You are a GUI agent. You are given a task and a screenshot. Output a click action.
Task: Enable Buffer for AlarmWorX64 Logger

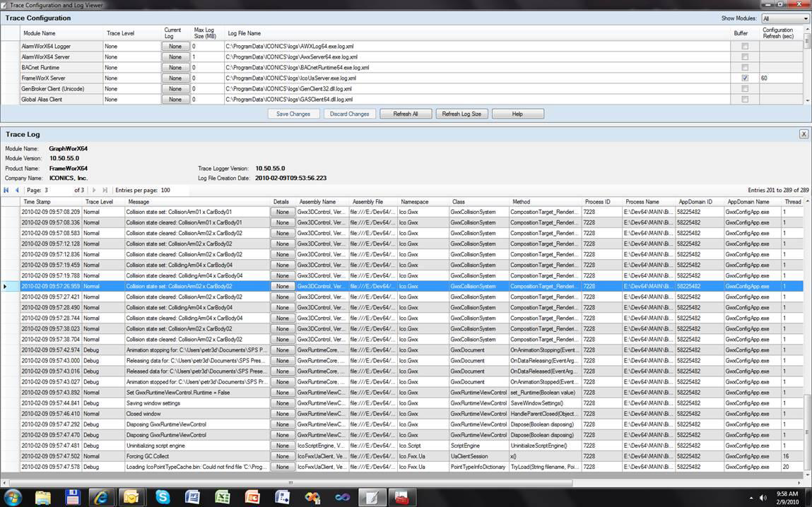point(745,47)
